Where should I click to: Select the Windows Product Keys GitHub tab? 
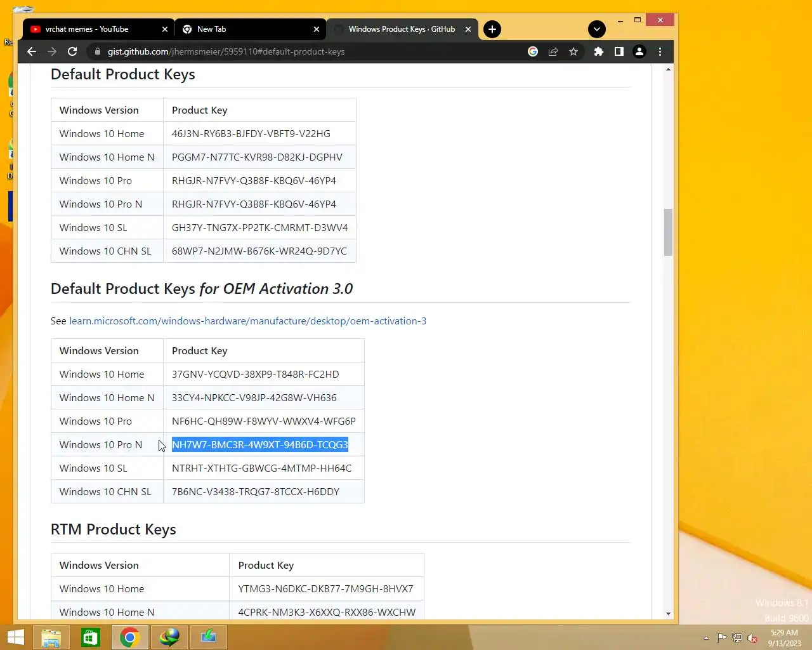(401, 29)
